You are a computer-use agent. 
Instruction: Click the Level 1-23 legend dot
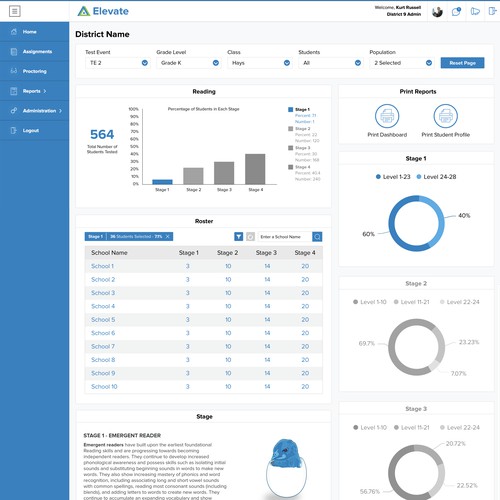click(378, 177)
